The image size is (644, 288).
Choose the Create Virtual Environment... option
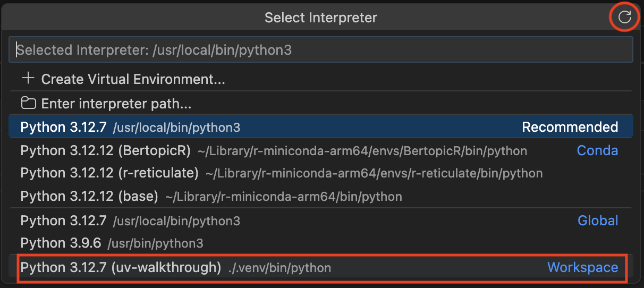coord(133,80)
